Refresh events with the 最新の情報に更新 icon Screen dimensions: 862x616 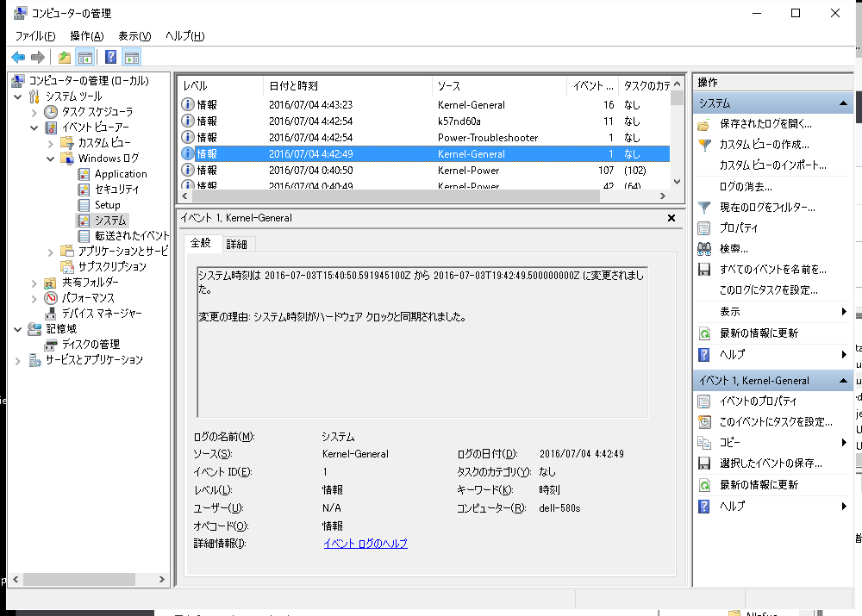[x=704, y=333]
